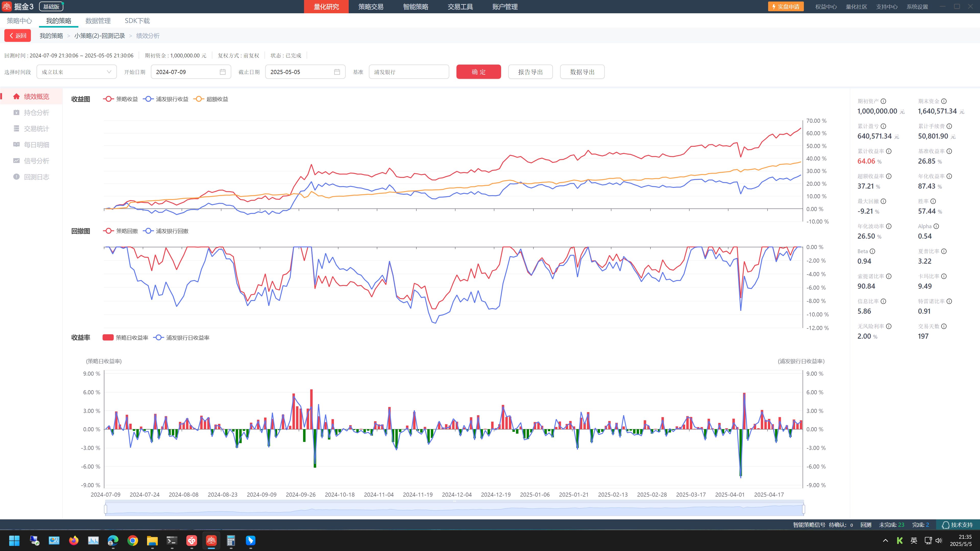Click 技术支持 headset icon

coord(945,525)
